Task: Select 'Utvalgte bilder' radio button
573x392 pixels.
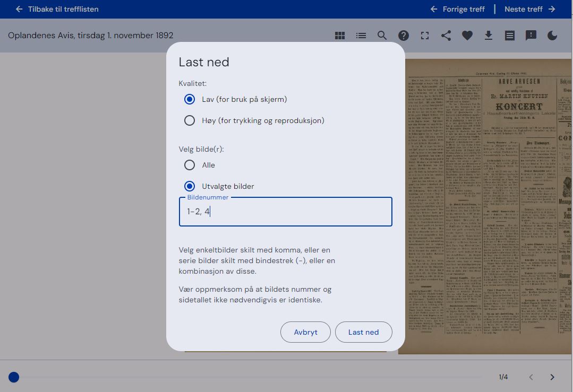Action: click(190, 186)
